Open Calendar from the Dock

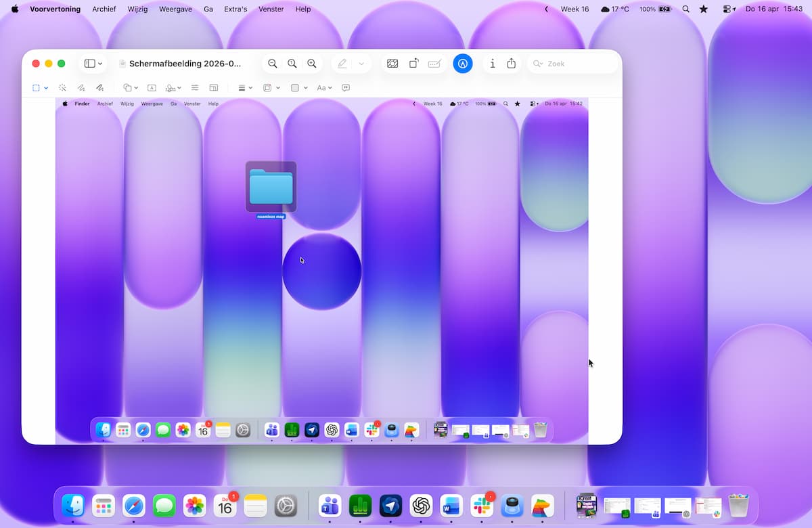[225, 505]
